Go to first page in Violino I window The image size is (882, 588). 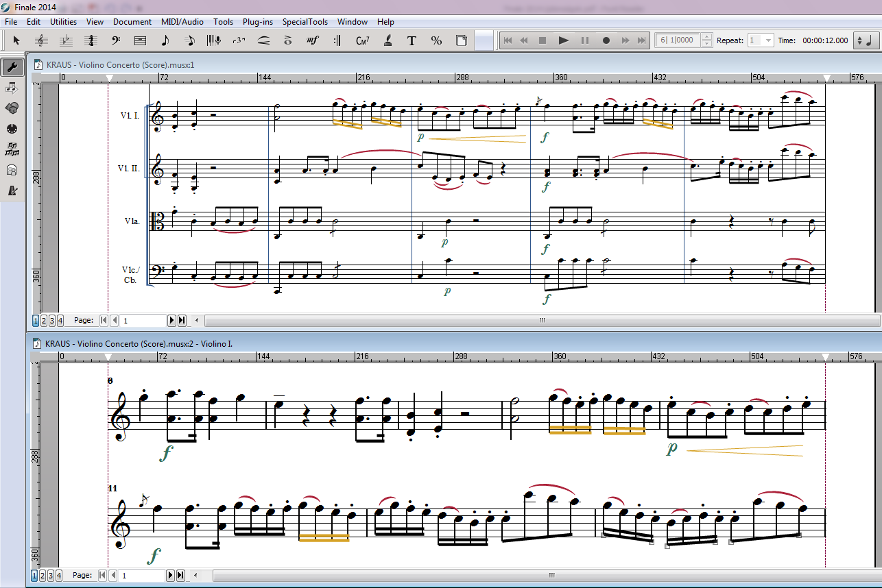pos(104,575)
